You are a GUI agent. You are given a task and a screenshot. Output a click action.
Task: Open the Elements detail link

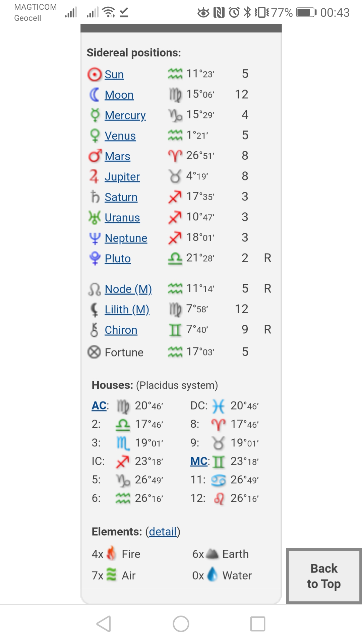tap(163, 532)
